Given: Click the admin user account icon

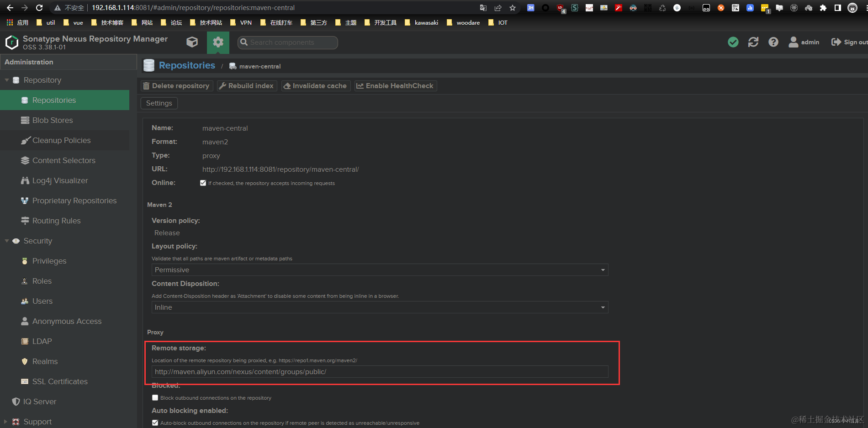Looking at the screenshot, I should (x=804, y=42).
